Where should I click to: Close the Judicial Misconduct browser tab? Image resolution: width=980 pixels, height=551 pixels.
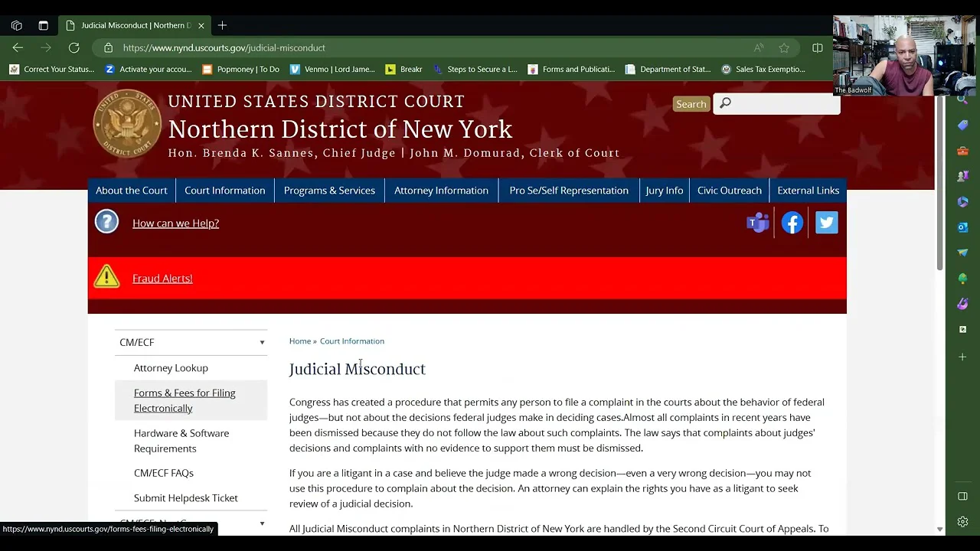click(201, 25)
